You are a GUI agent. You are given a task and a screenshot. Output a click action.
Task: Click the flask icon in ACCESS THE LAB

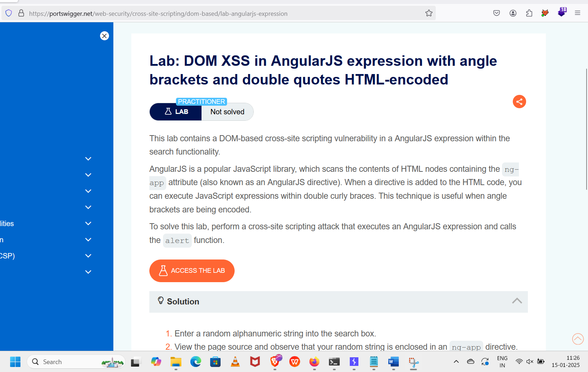click(x=163, y=271)
